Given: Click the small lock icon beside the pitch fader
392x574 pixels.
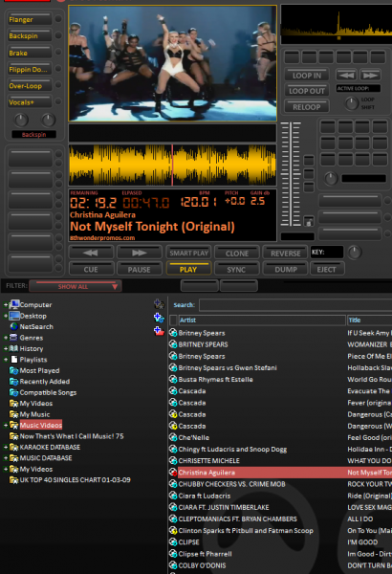Looking at the screenshot, I should (x=309, y=222).
